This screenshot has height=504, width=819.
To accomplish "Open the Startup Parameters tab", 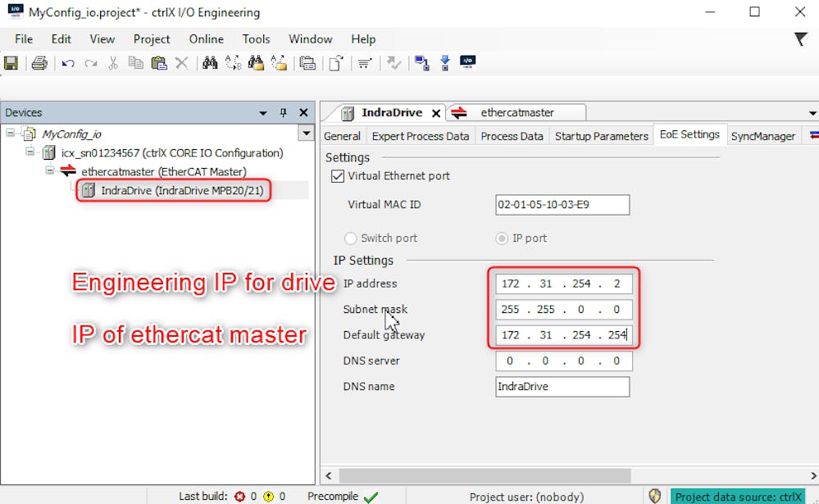I will pos(601,136).
